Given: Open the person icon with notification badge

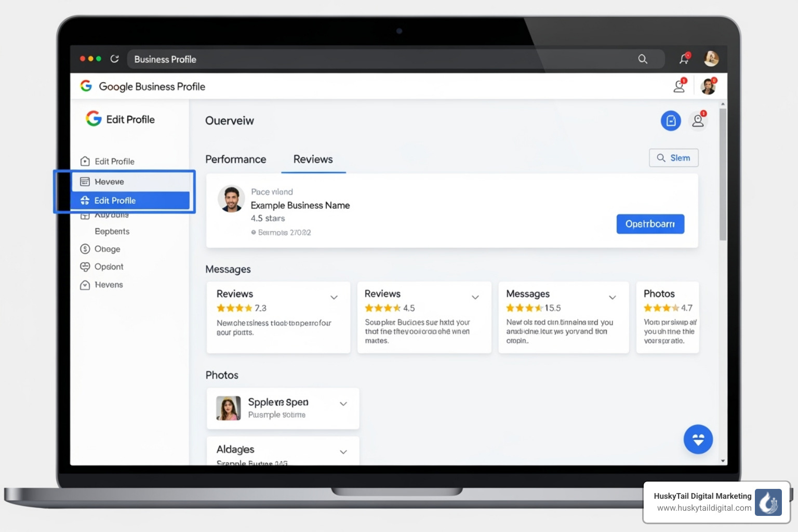Looking at the screenshot, I should pyautogui.click(x=699, y=121).
